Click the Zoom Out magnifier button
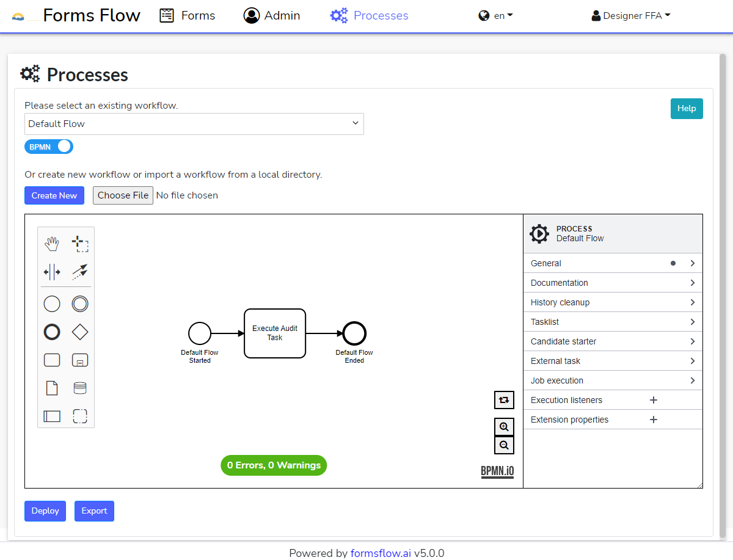 pyautogui.click(x=504, y=445)
